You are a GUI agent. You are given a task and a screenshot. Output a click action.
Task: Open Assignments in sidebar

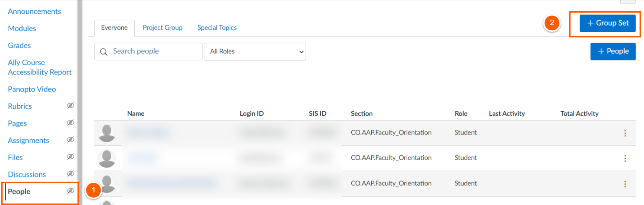(x=29, y=140)
